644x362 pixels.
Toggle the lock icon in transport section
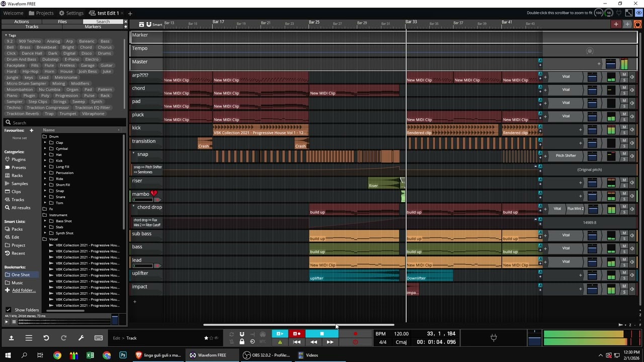pos(242,342)
